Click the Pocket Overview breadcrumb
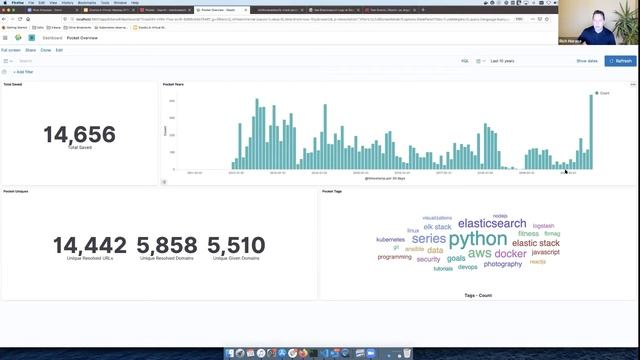 pos(82,38)
